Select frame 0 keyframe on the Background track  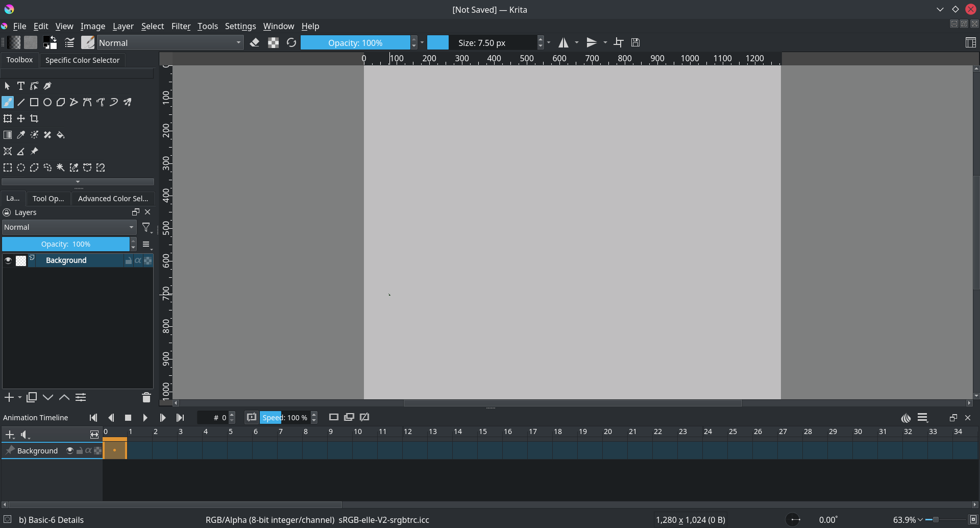point(114,449)
